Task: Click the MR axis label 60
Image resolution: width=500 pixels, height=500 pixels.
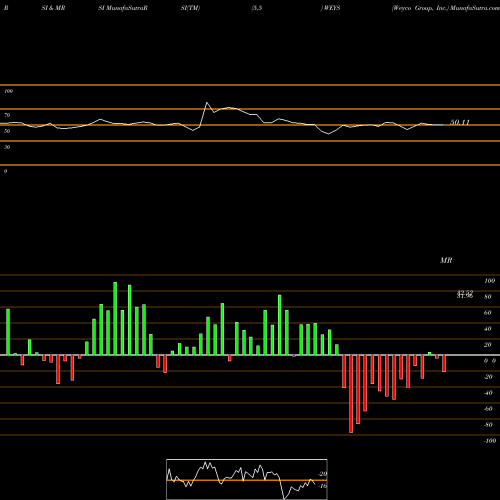Action: point(488,313)
